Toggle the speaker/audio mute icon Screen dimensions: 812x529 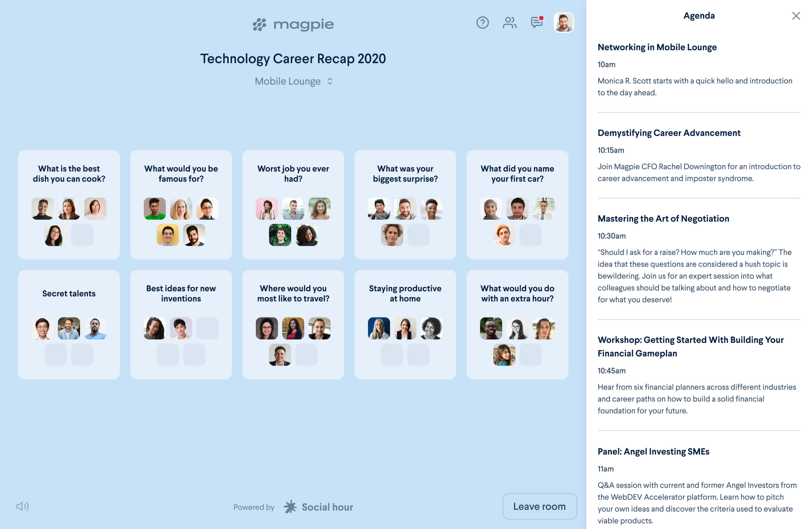(x=22, y=506)
